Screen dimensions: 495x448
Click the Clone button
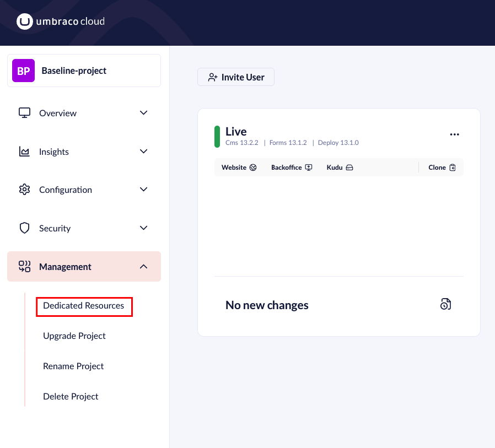click(442, 168)
